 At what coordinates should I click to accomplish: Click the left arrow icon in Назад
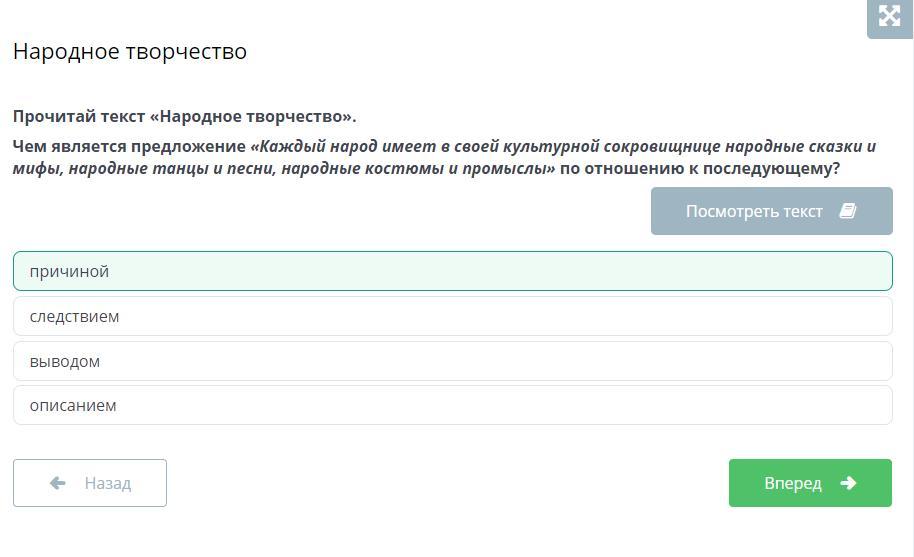point(58,483)
